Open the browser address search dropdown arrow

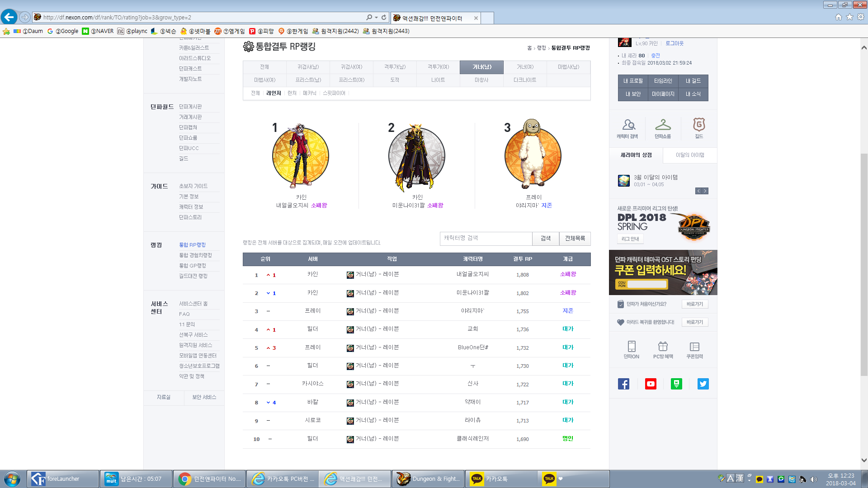376,18
